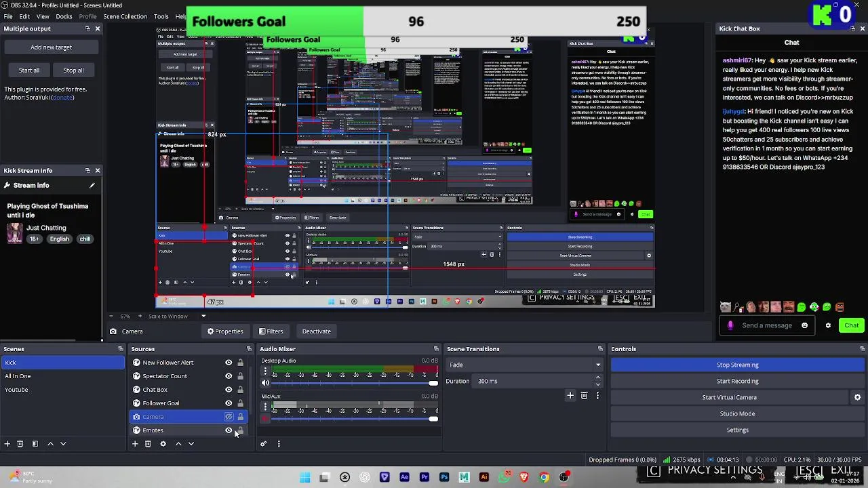868x488 pixels.
Task: Click Stop Streaming button
Action: (x=738, y=365)
